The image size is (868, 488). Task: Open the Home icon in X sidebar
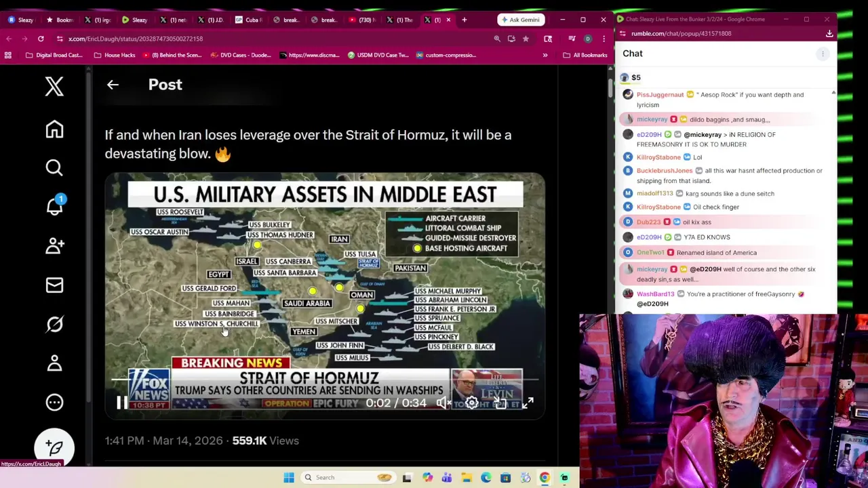54,129
